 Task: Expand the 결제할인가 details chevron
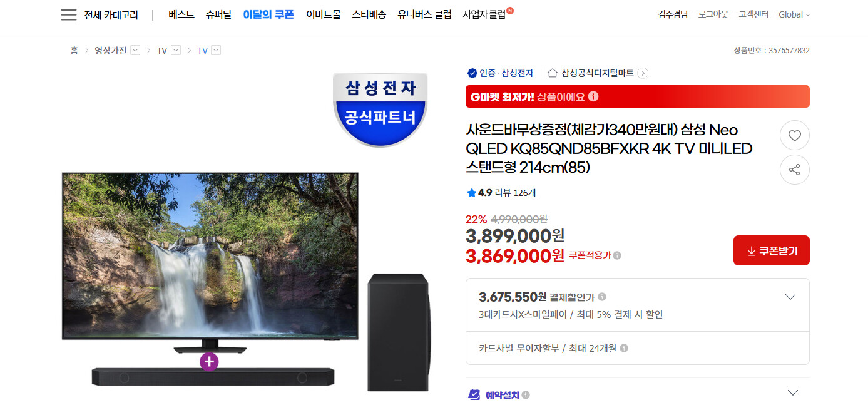[x=790, y=297]
